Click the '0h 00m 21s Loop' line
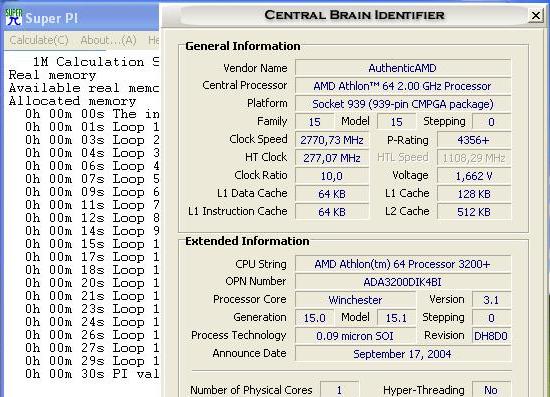Image resolution: width=550 pixels, height=397 pixels. (92, 296)
